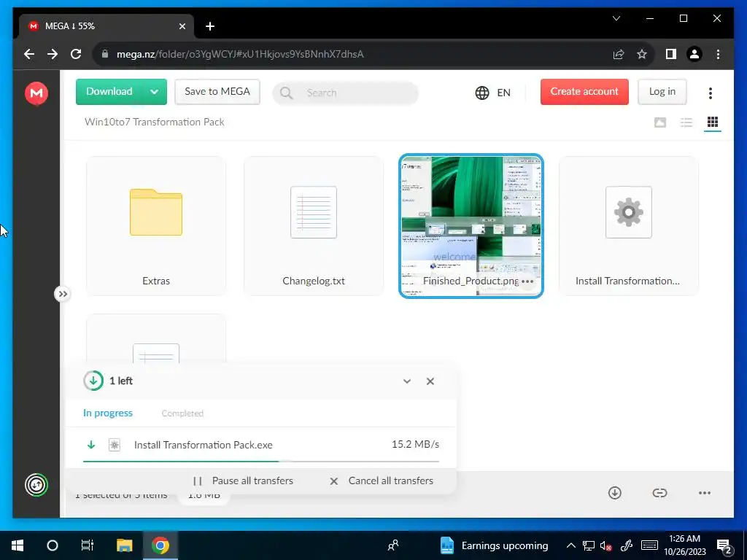Open the transfers status icon in the sidebar
This screenshot has height=560, width=747.
point(36,485)
